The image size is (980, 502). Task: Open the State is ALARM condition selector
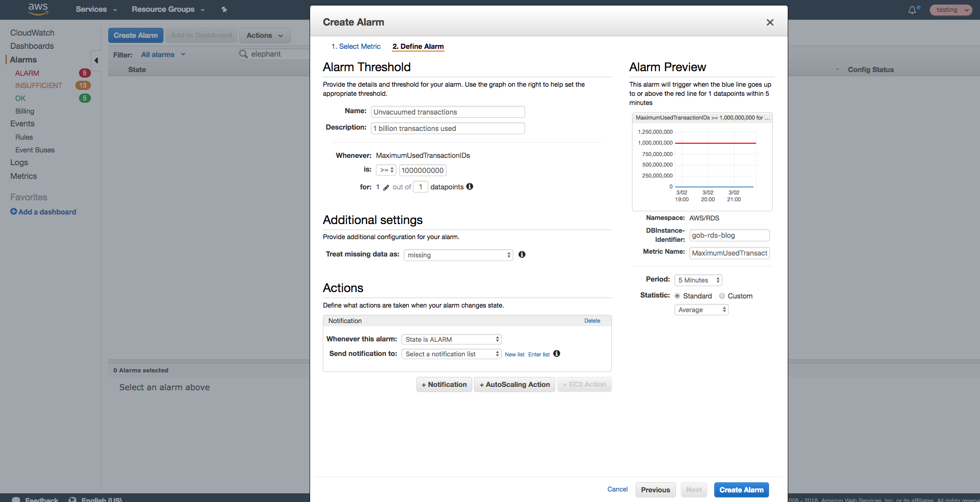[x=451, y=339]
